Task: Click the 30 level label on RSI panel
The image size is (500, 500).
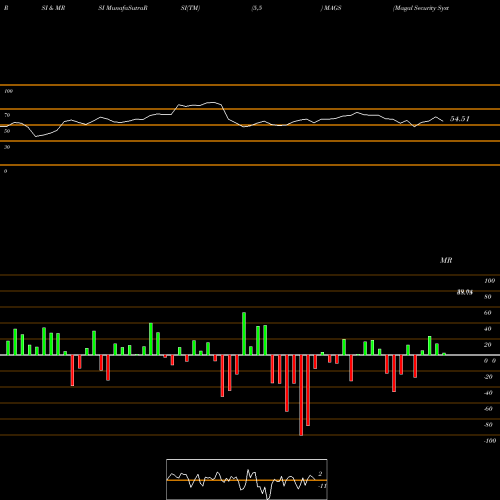Action: pos(7,147)
